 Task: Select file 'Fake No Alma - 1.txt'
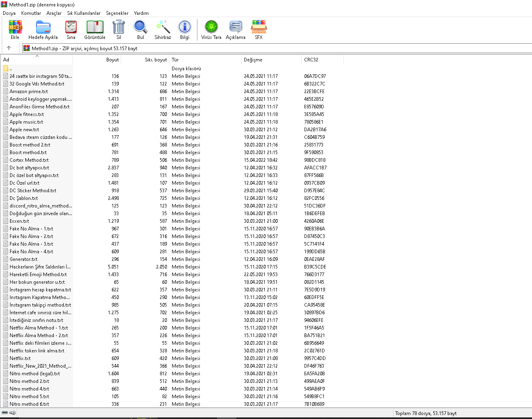pyautogui.click(x=31, y=229)
